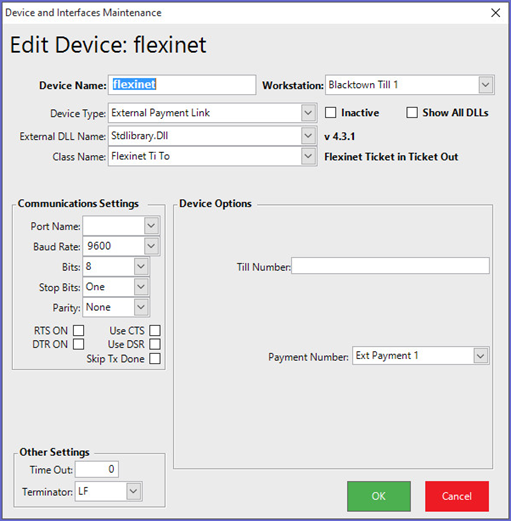Enable the Use DSR checkbox
511x521 pixels.
155,344
